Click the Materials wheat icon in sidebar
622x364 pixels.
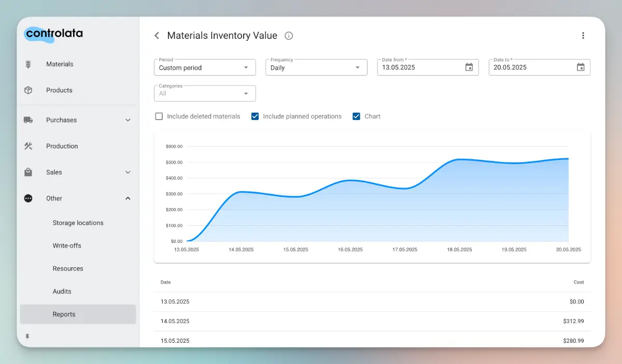click(29, 64)
